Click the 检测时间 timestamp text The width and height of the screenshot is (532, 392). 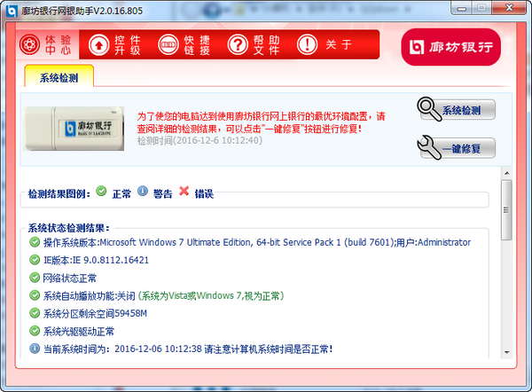pos(199,140)
